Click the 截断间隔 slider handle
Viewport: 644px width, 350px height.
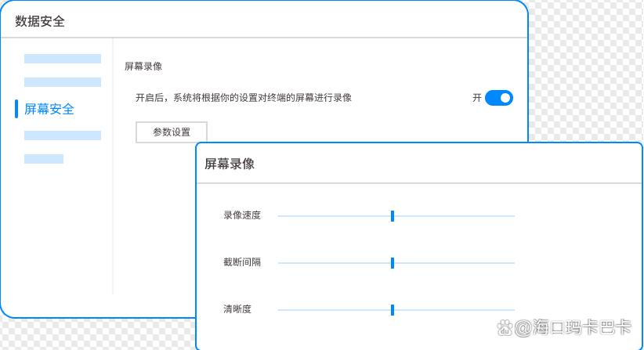click(392, 263)
